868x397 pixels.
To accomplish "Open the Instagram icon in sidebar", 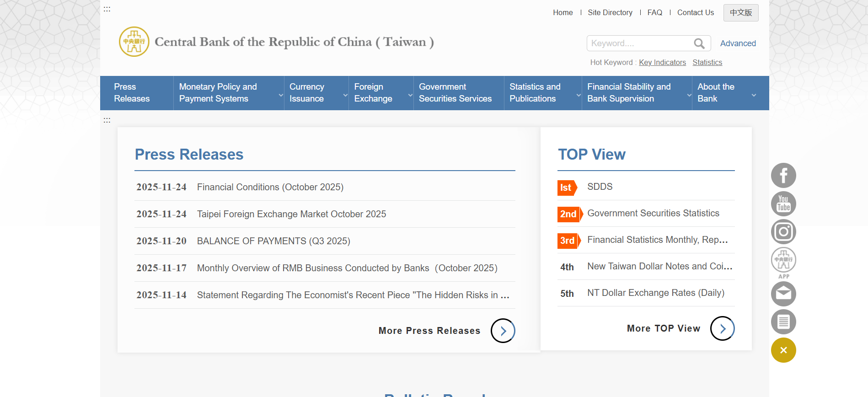I will tap(783, 232).
